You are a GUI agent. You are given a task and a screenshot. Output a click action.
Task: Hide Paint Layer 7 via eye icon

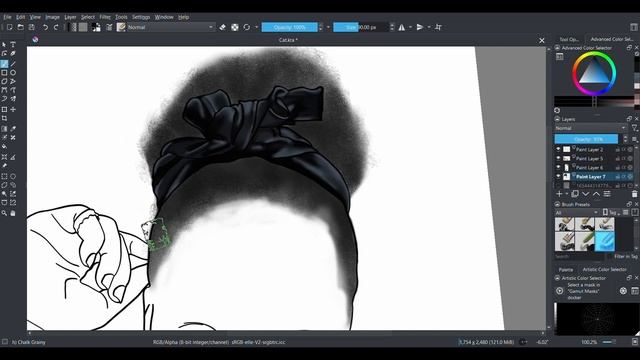pyautogui.click(x=558, y=177)
